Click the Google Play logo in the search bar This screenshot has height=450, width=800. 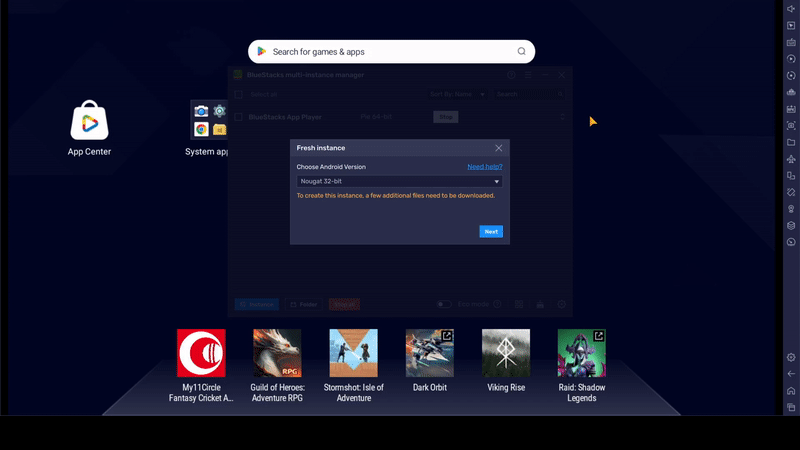tap(262, 52)
